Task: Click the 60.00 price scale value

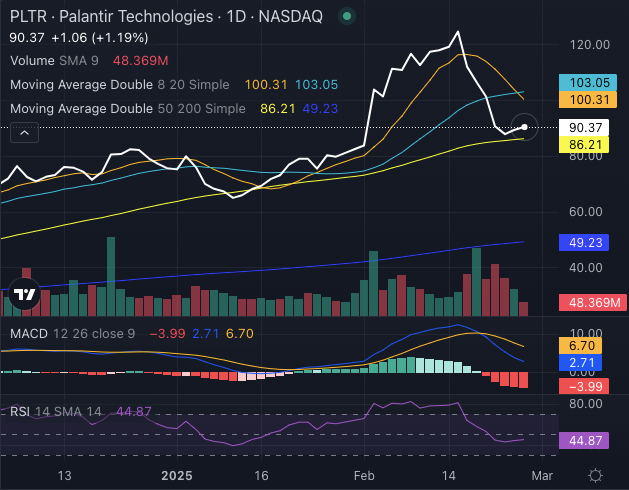Action: coord(586,211)
